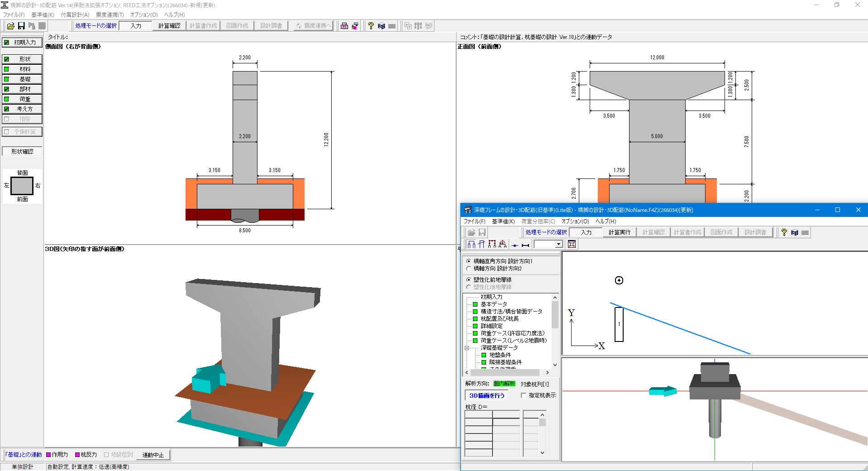The width and height of the screenshot is (868, 471).
Task: Open the empty combo box in foundation toolbar
Action: (558, 245)
